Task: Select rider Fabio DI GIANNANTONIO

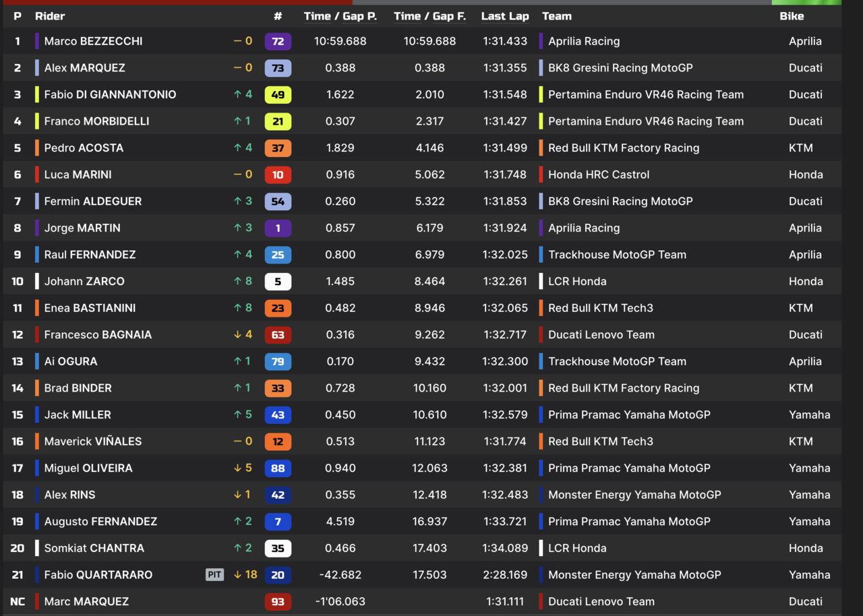Action: tap(110, 94)
